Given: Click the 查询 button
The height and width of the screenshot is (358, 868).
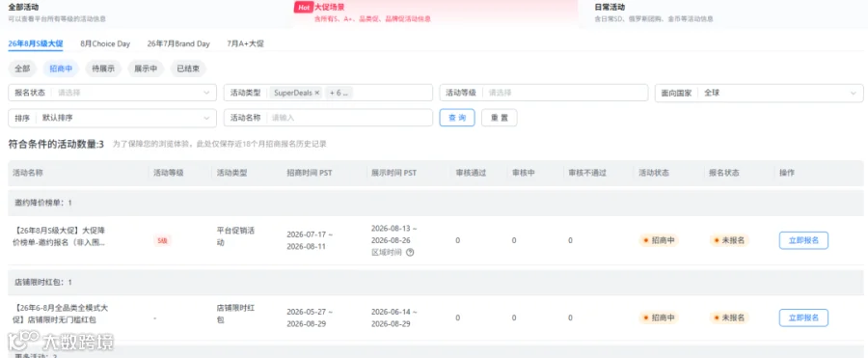Looking at the screenshot, I should [x=457, y=118].
